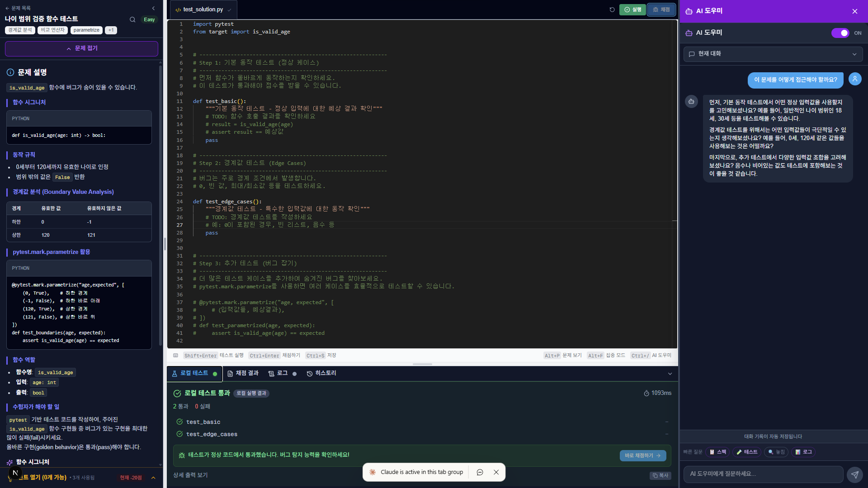
Task: Select the parametrize tag
Action: [86, 30]
